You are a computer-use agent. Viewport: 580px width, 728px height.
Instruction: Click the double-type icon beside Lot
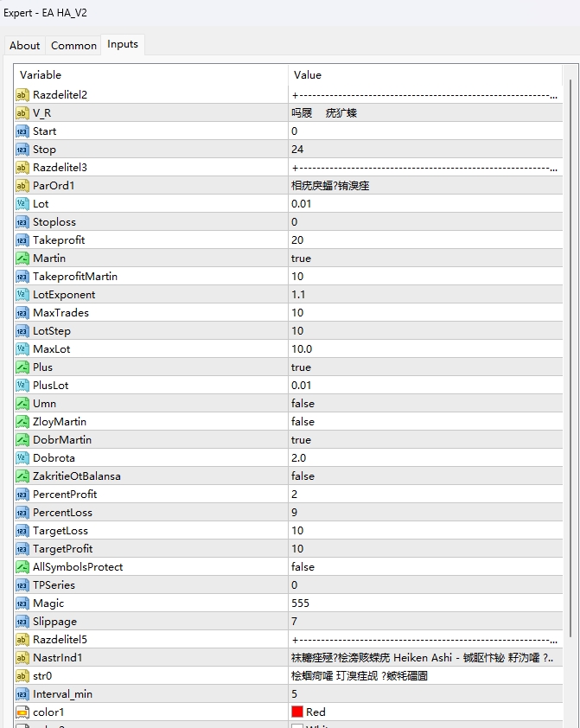22,204
